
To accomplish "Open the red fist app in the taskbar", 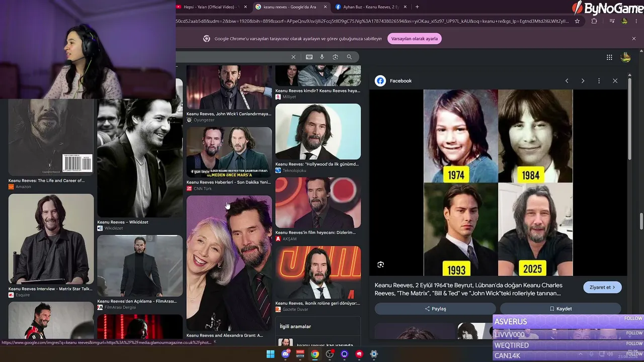I will 359,354.
